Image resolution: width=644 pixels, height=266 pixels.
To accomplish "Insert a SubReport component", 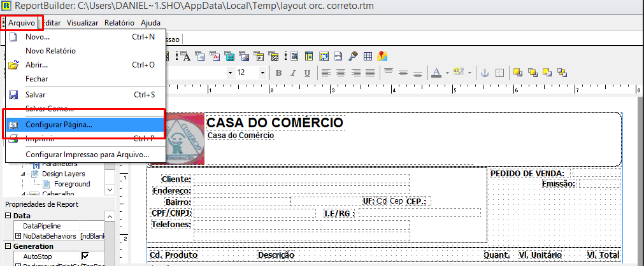I will pyautogui.click(x=309, y=56).
